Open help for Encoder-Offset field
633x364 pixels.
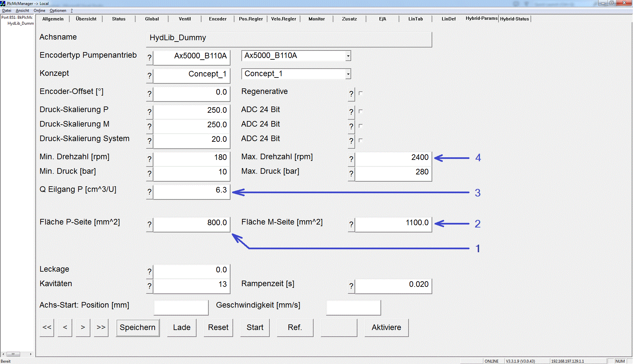pyautogui.click(x=149, y=94)
